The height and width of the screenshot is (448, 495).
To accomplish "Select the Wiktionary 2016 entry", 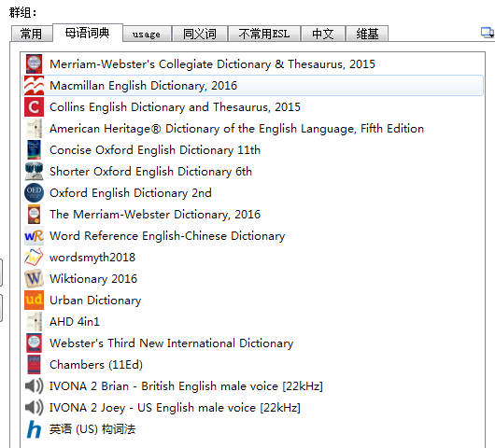I will tap(253, 278).
